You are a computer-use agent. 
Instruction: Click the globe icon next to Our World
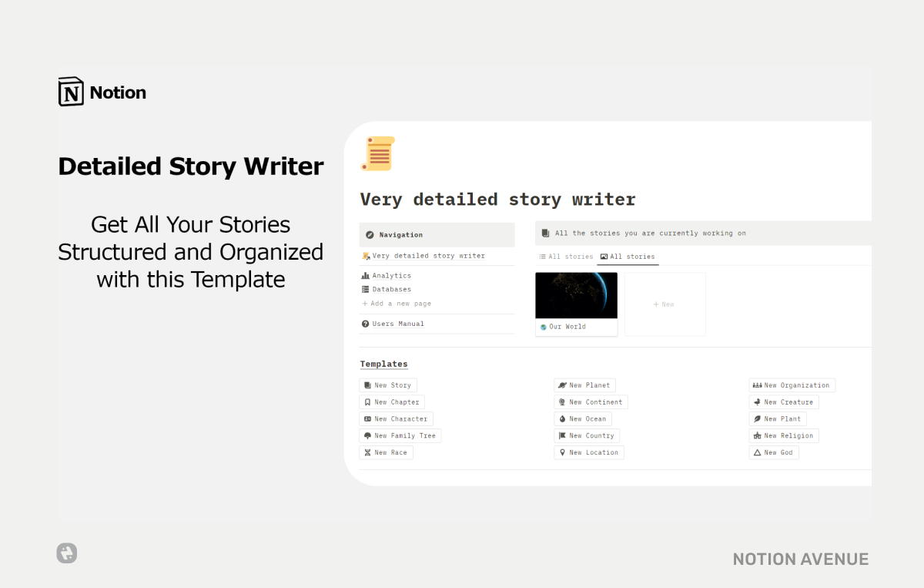(542, 326)
